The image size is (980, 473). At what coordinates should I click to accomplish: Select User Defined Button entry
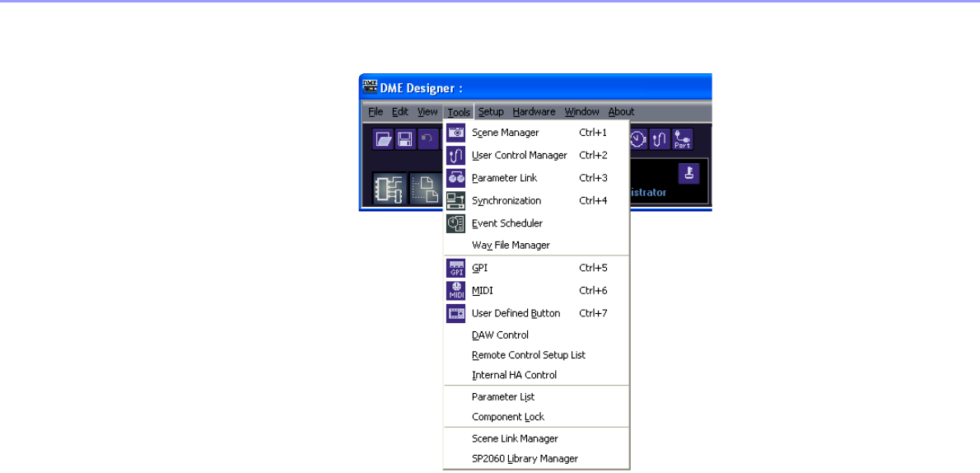[536, 313]
